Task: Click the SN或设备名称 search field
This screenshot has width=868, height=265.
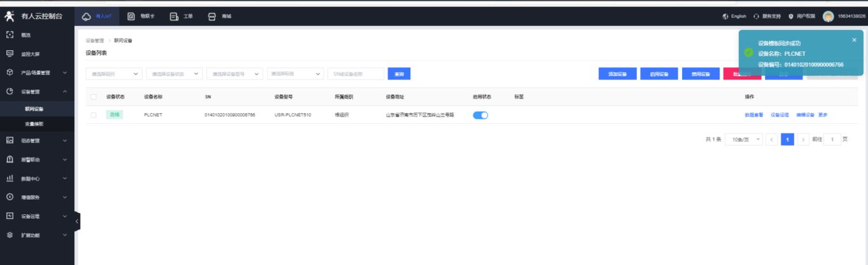Action: click(356, 74)
